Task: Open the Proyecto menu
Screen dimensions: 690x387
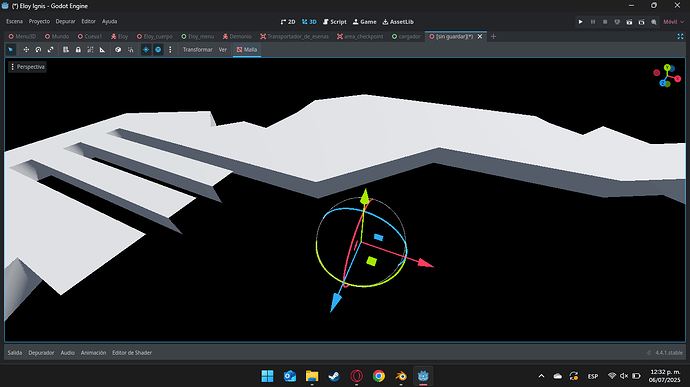Action: pyautogui.click(x=39, y=21)
